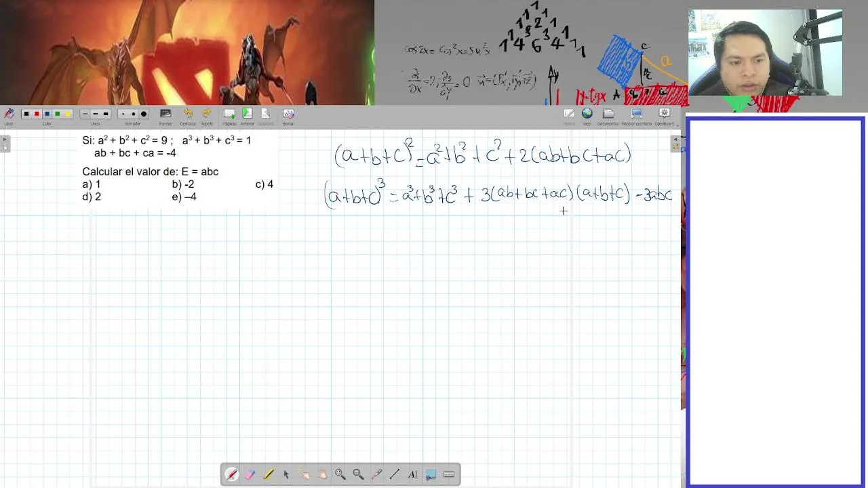Choose the small eraser size
This screenshot has width=868, height=488.
[123, 114]
